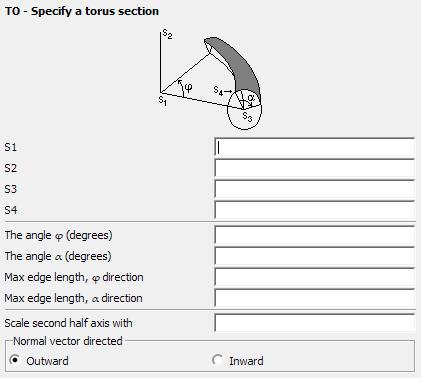The height and width of the screenshot is (378, 421).
Task: Click the S3 point label in diagram
Action: click(247, 117)
